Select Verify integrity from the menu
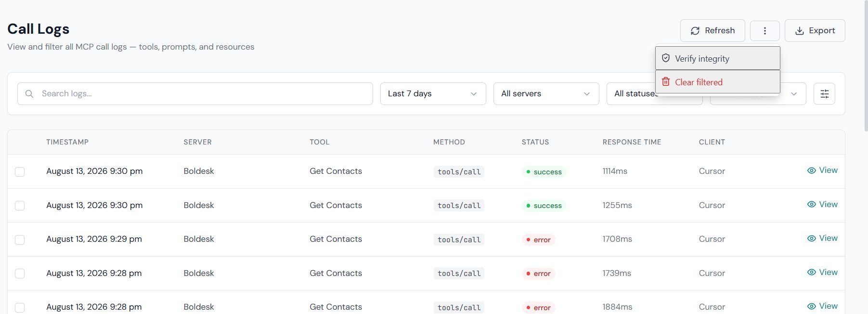 [717, 58]
